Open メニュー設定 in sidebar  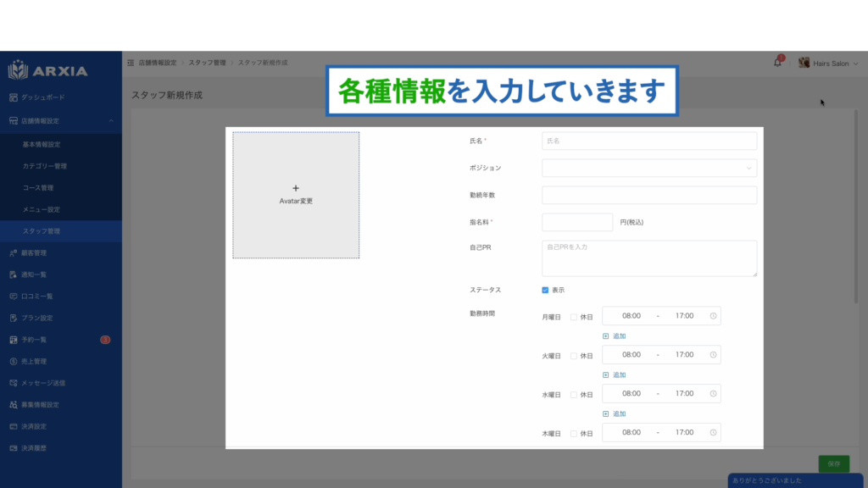[x=42, y=210]
